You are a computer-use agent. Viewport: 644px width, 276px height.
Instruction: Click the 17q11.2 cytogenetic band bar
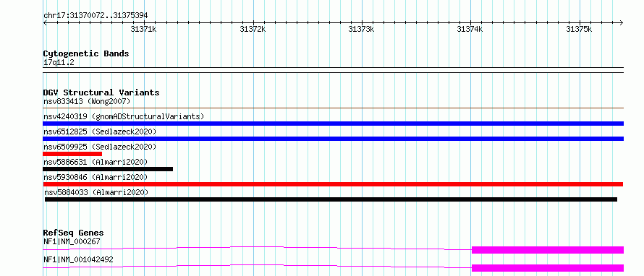pos(334,70)
